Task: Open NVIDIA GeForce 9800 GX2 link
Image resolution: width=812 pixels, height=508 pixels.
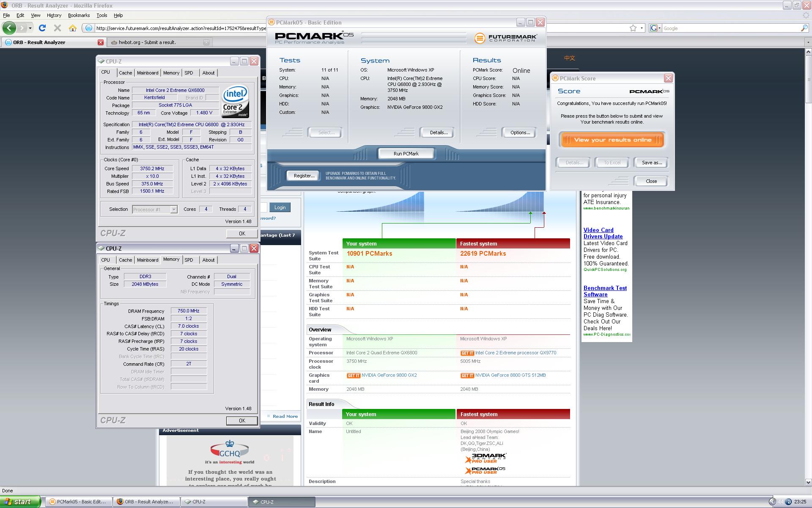Action: (389, 375)
